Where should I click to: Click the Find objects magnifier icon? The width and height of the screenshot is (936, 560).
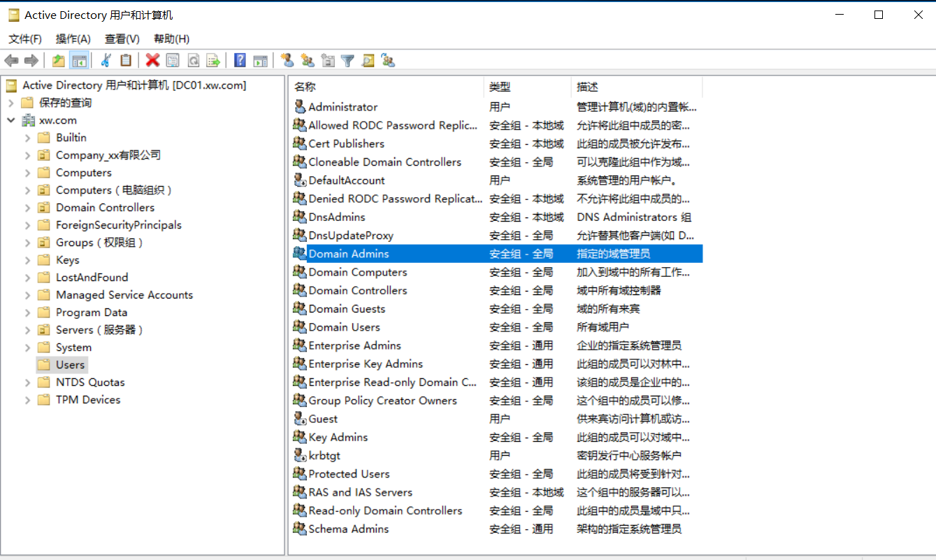(x=368, y=61)
